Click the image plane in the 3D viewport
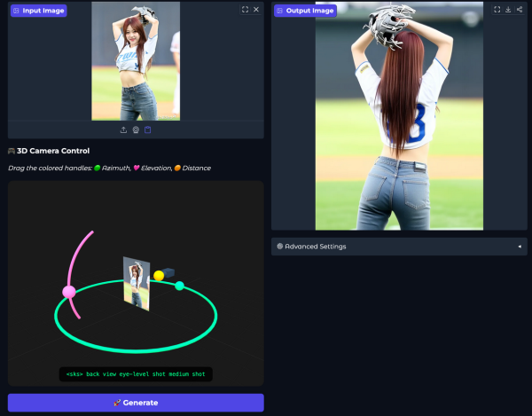 point(137,284)
